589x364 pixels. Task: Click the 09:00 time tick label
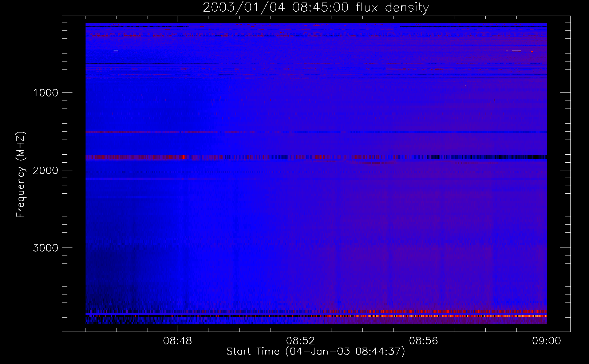click(546, 341)
